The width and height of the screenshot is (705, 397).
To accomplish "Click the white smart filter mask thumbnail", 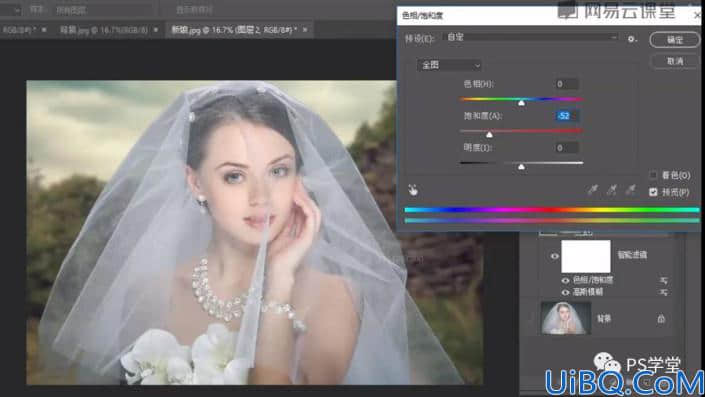I will [x=586, y=256].
